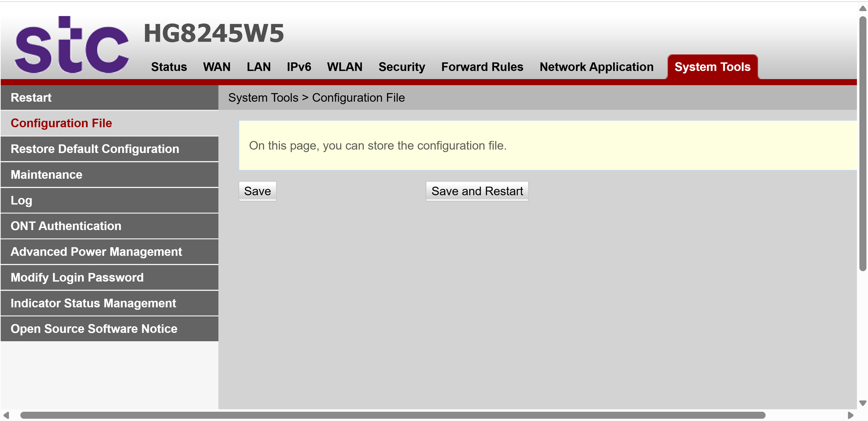
Task: Go to Advanced Power Management
Action: pos(96,252)
